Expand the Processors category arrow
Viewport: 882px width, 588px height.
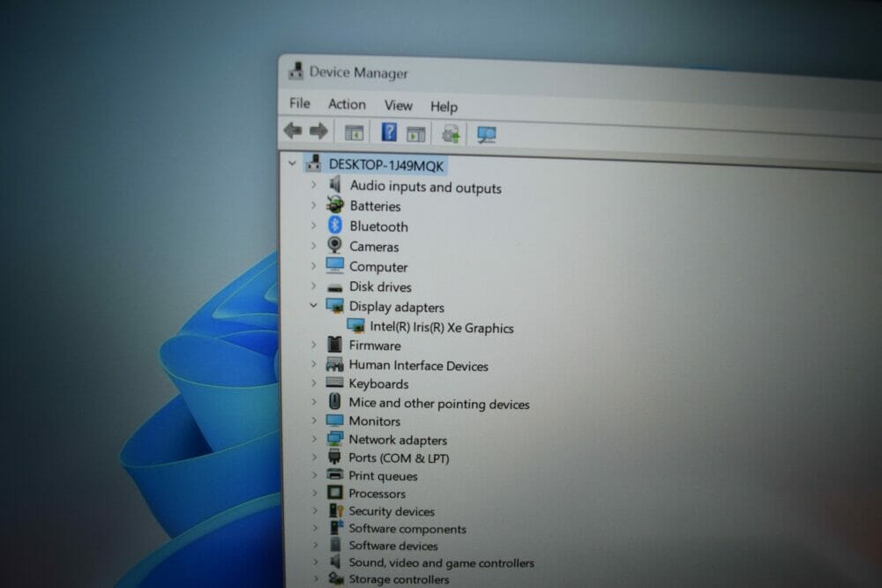coord(315,493)
